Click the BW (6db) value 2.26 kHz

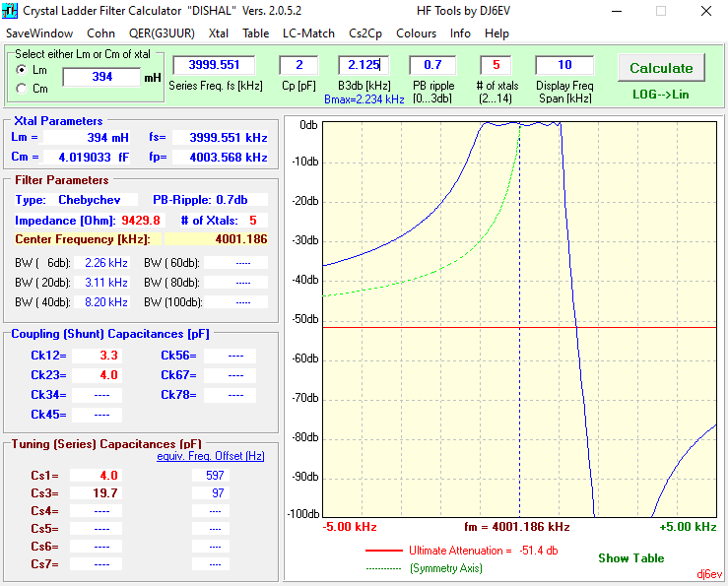(x=101, y=263)
